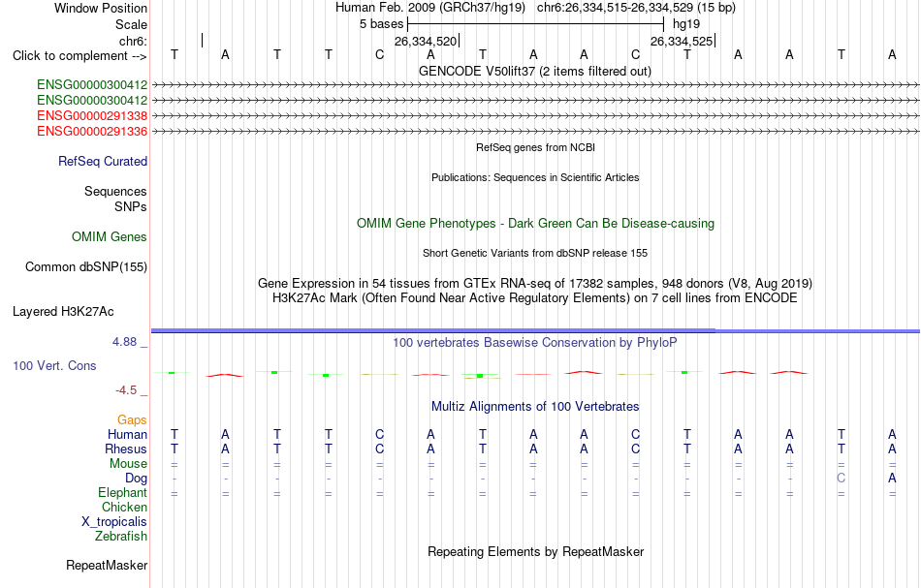Click the chr6: base position label
This screenshot has height=588, width=921.
pyautogui.click(x=133, y=41)
